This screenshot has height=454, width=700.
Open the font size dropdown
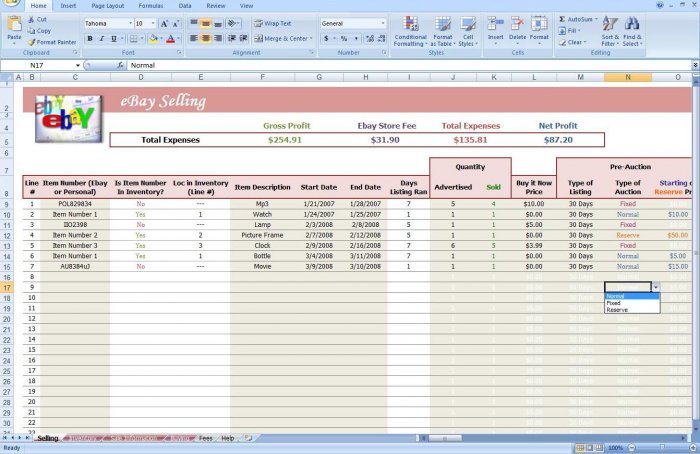point(153,24)
